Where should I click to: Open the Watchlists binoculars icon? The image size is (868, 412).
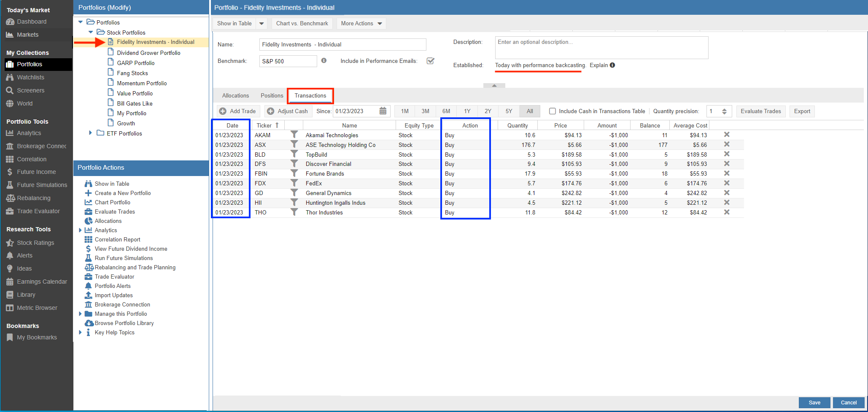(10, 77)
